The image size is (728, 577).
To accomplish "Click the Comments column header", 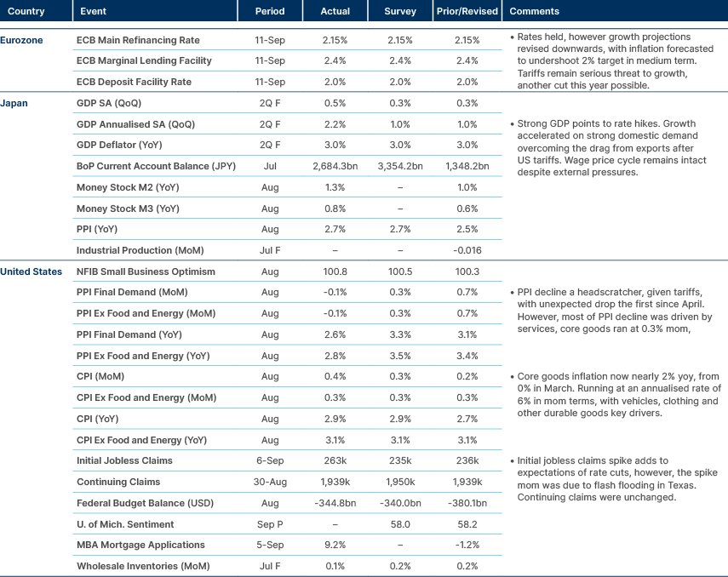I will click(532, 11).
